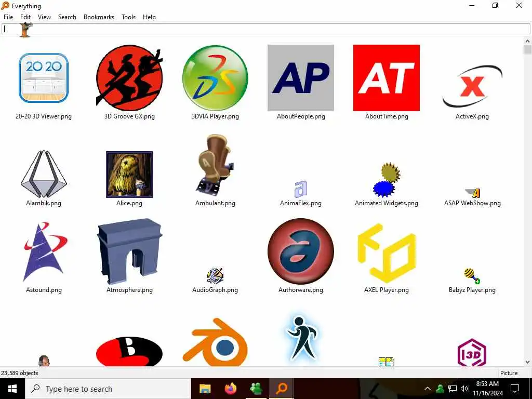Image resolution: width=532 pixels, height=399 pixels.
Task: Click the scroll up arrow of results list
Action: [527, 41]
